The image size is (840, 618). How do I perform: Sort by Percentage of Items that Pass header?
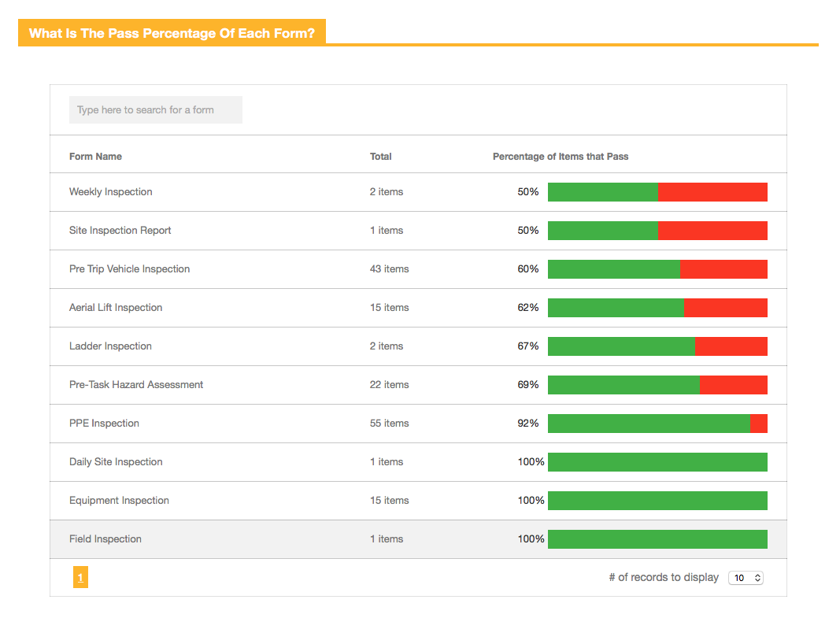tap(561, 157)
